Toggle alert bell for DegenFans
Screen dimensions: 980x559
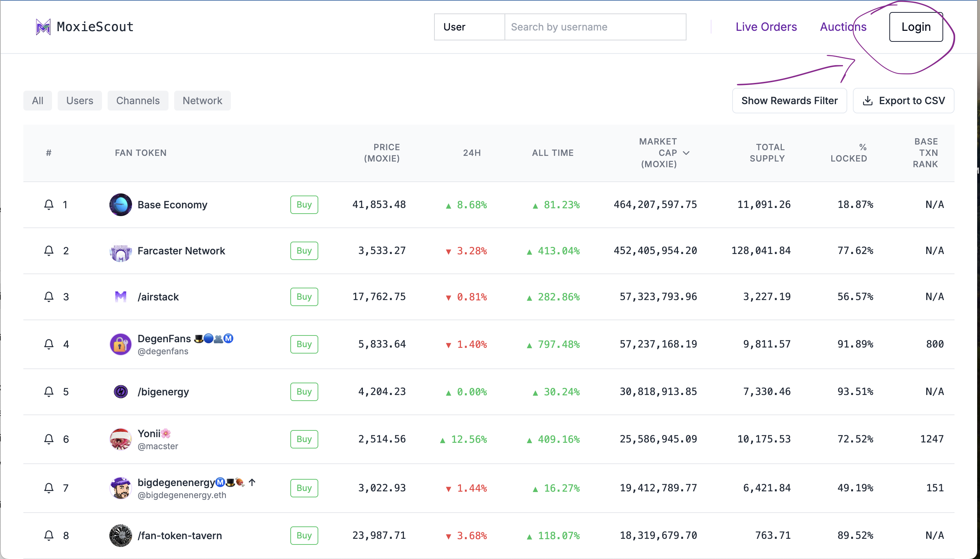click(49, 344)
